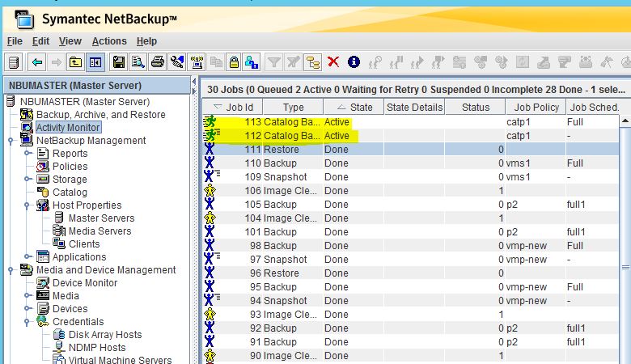This screenshot has height=364, width=631.
Task: Select Master Servers under Host Properties
Action: click(101, 218)
